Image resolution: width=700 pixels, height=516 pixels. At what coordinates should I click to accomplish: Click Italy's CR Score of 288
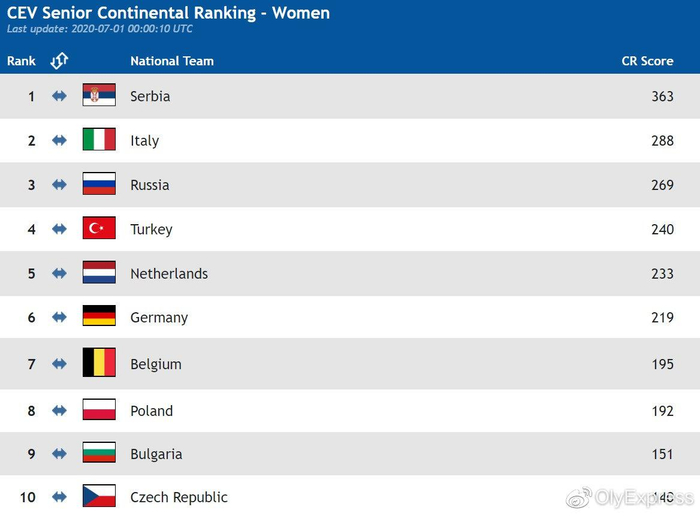662,141
